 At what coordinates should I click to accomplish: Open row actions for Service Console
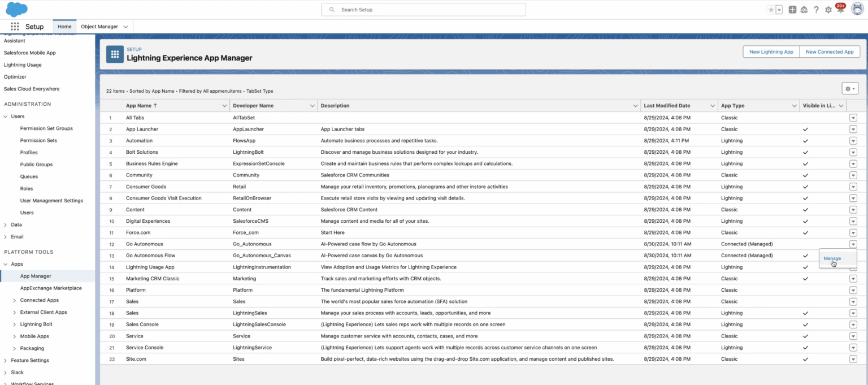(x=853, y=348)
